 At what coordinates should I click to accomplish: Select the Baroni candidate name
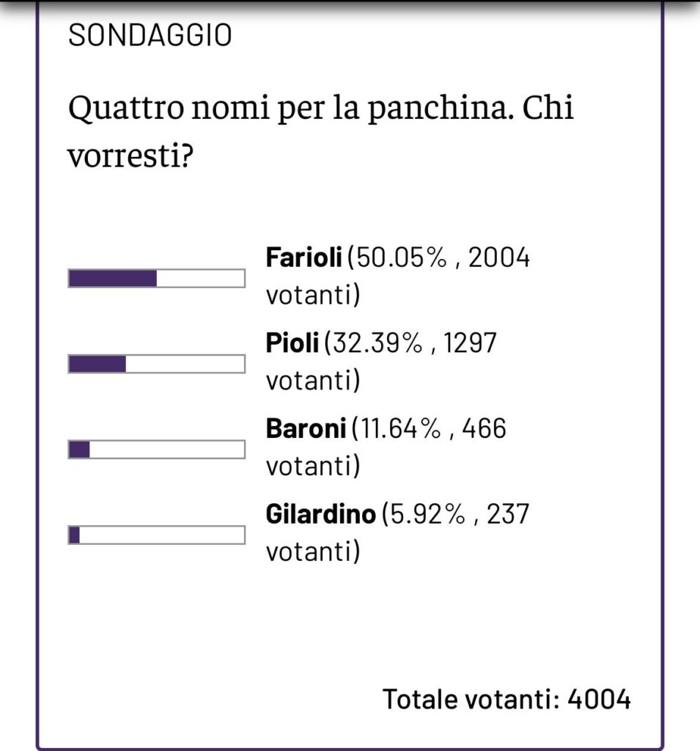click(306, 428)
